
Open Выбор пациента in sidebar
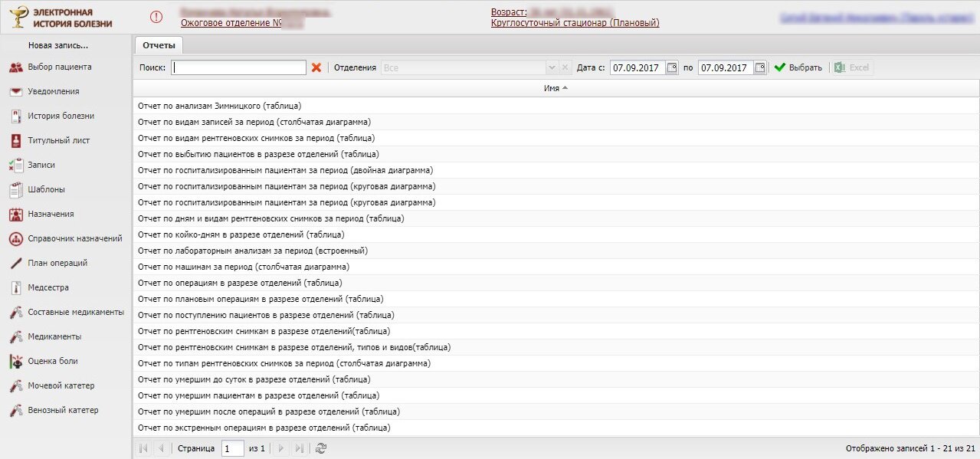[x=60, y=67]
